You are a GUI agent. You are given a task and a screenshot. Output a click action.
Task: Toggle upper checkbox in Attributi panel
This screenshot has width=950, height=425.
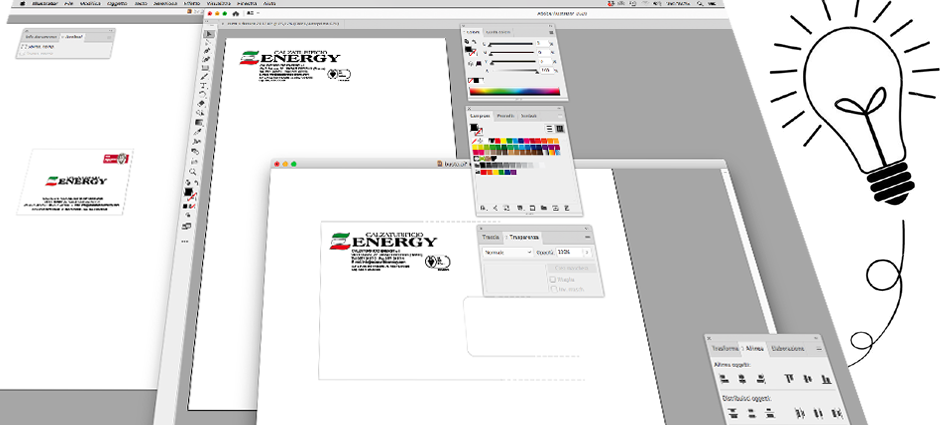(x=22, y=46)
